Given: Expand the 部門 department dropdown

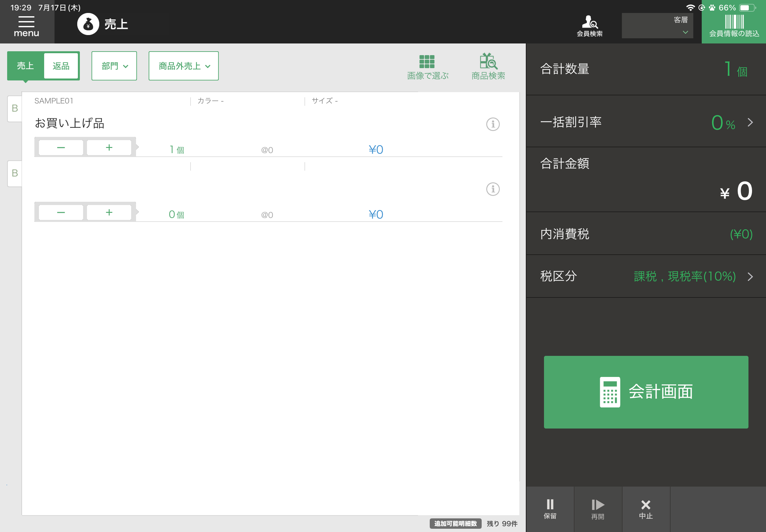Looking at the screenshot, I should (114, 66).
